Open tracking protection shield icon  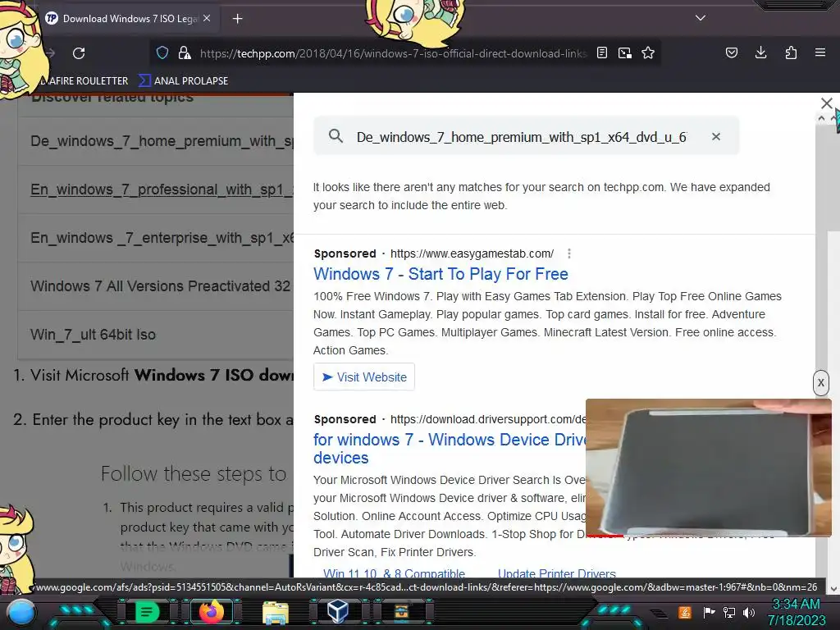point(162,52)
